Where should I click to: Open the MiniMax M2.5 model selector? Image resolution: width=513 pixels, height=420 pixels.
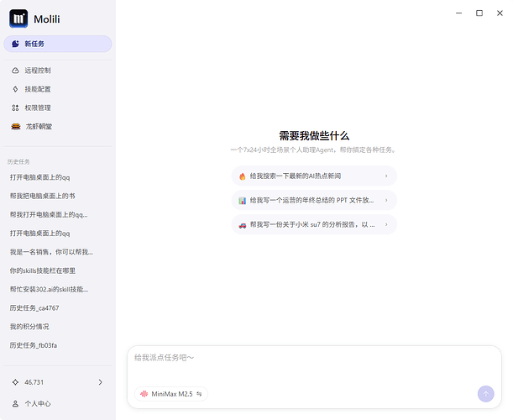pyautogui.click(x=171, y=393)
